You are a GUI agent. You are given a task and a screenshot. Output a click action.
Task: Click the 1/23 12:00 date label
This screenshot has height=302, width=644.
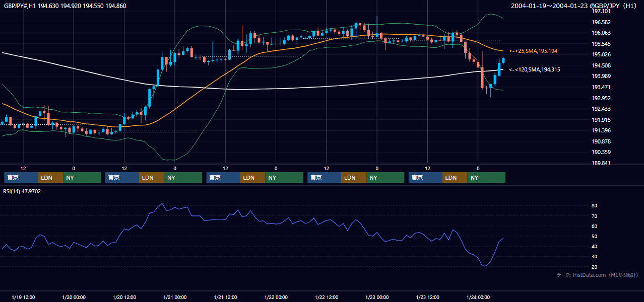(x=428, y=297)
